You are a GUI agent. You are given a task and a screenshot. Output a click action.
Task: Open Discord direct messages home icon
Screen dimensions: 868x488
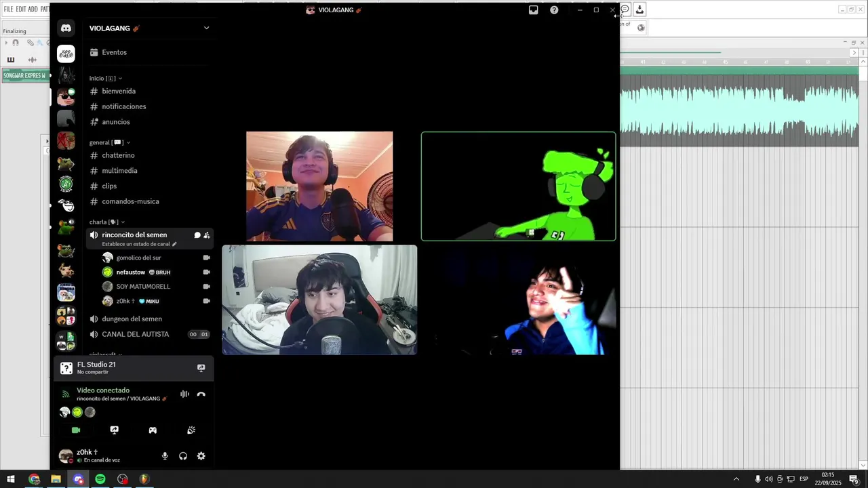[66, 28]
